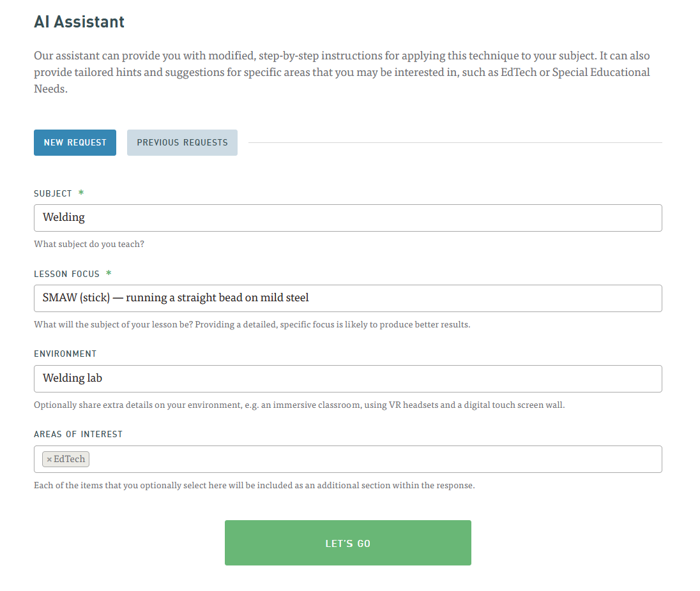This screenshot has height=591, width=700.
Task: Click the hint text below Environment field
Action: [299, 405]
